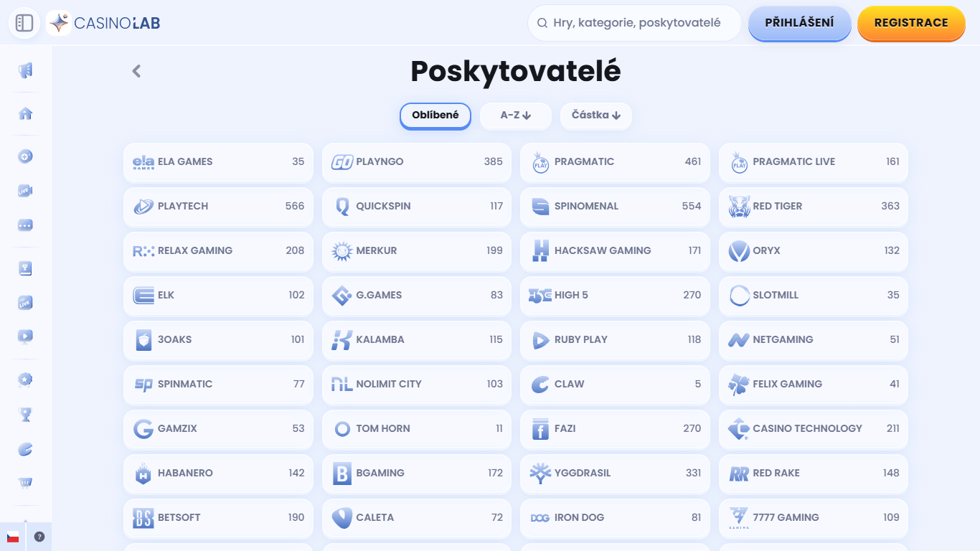
Task: Click the ELK logo icon
Action: pyautogui.click(x=143, y=296)
